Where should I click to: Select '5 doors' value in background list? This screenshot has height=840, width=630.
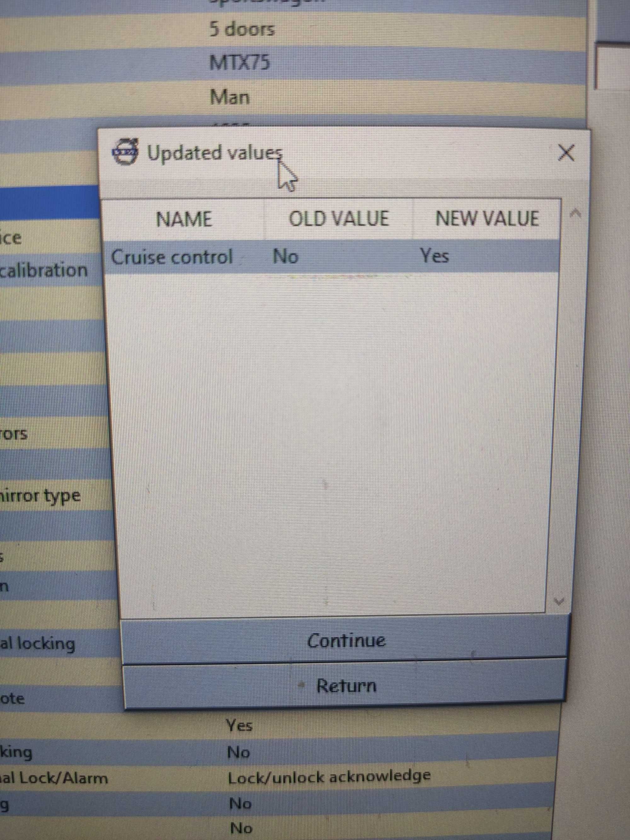pos(242,29)
